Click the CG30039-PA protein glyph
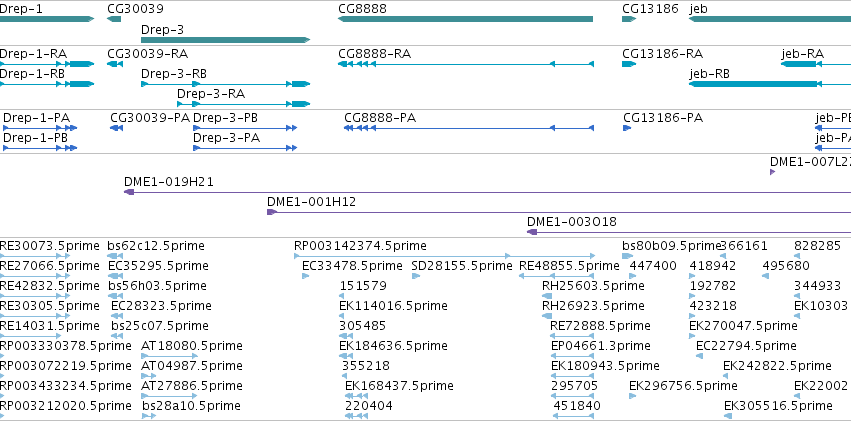The width and height of the screenshot is (851, 421). pos(117,128)
